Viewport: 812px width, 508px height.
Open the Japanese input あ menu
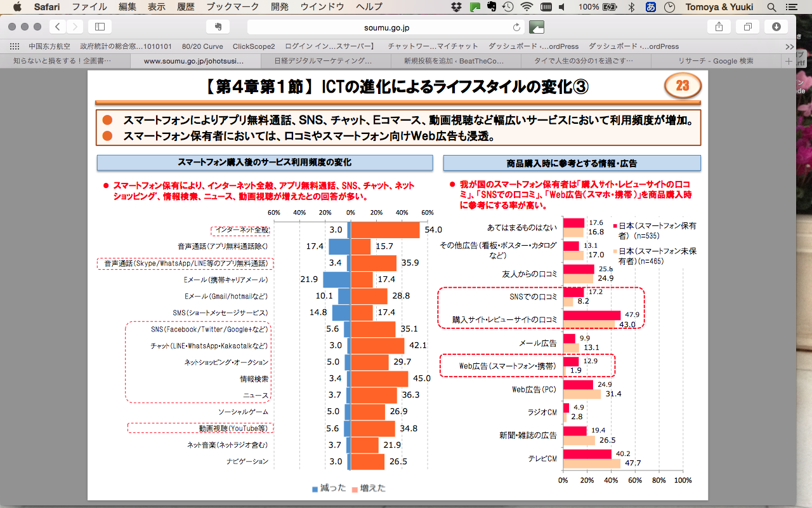(x=650, y=7)
